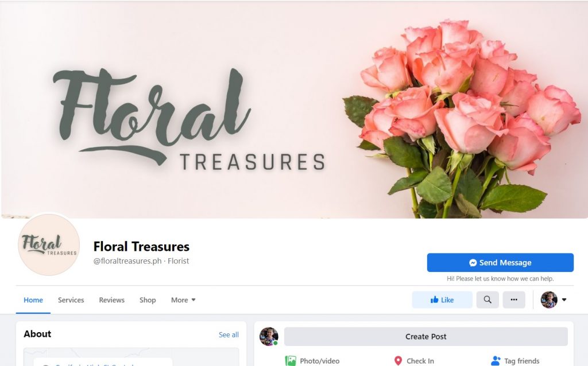Screen dimensions: 588x366
Task: Open the Shop tab
Action: click(148, 299)
